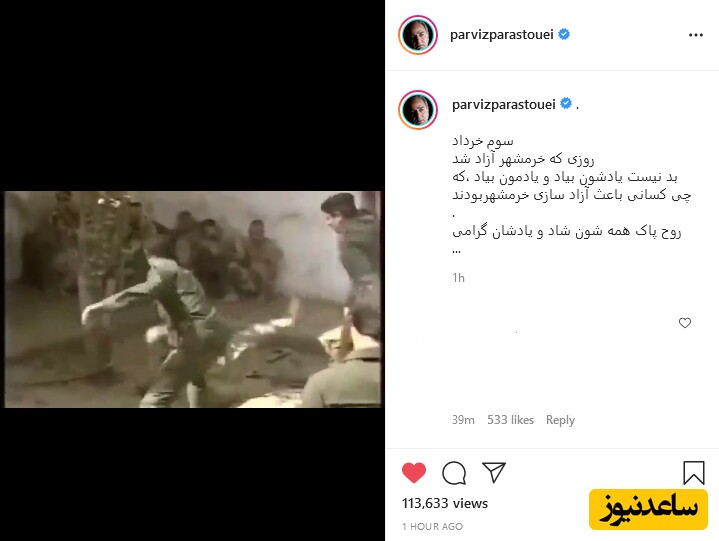Screen dimensions: 719x541
Task: Click the verified badge in caption
Action: (566, 104)
